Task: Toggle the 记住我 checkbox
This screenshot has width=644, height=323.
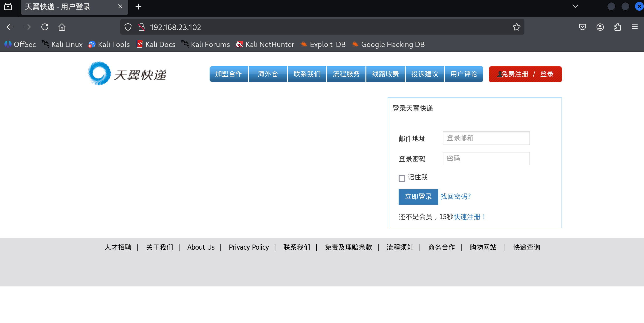Action: click(x=402, y=178)
